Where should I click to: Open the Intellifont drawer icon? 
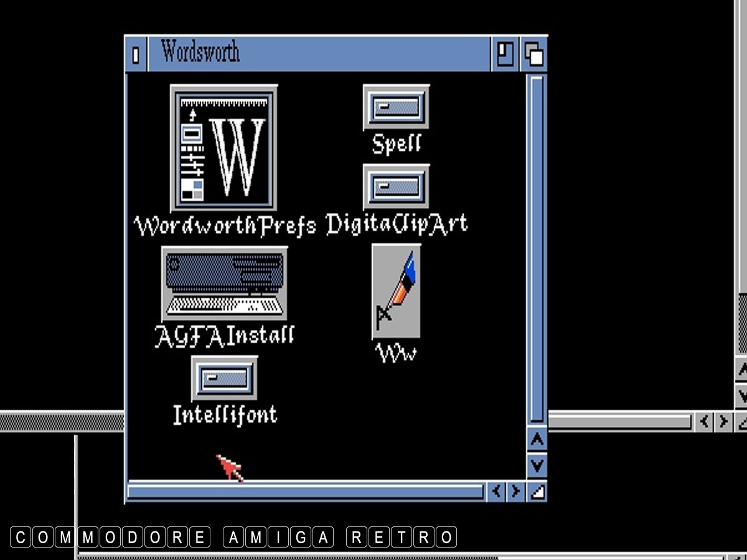click(x=224, y=378)
